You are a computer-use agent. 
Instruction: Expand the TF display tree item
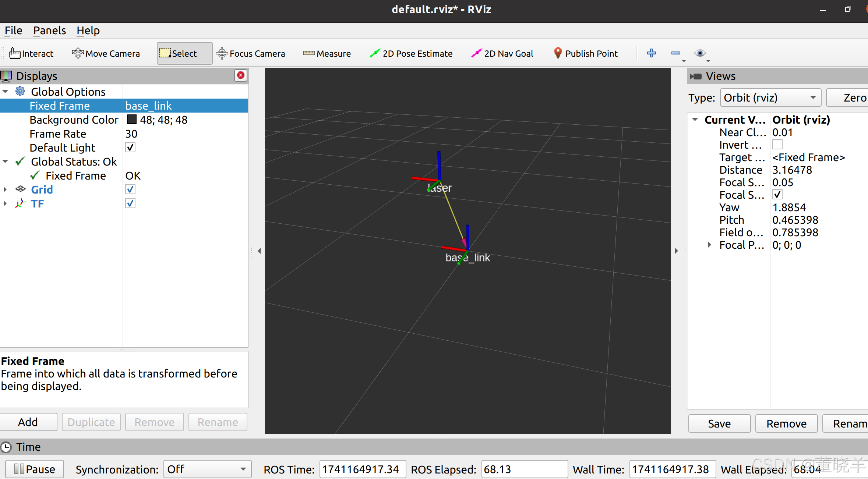pyautogui.click(x=5, y=203)
